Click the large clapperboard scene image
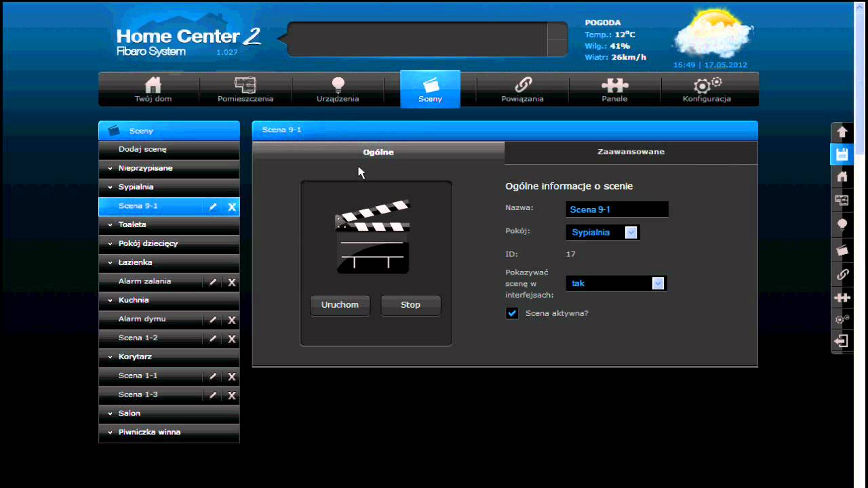 [372, 237]
